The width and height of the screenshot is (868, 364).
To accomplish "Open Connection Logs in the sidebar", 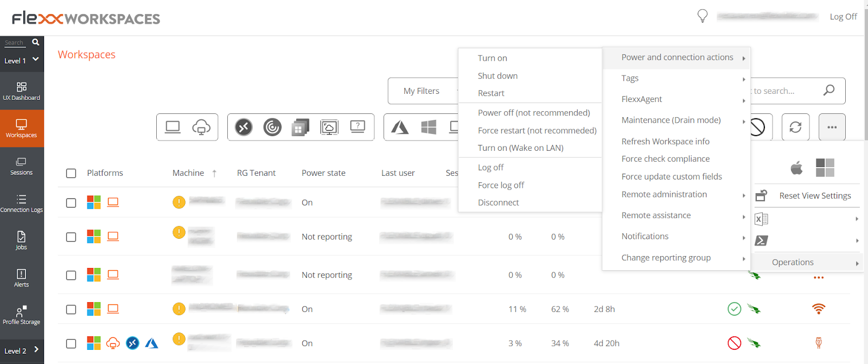I will 22,203.
